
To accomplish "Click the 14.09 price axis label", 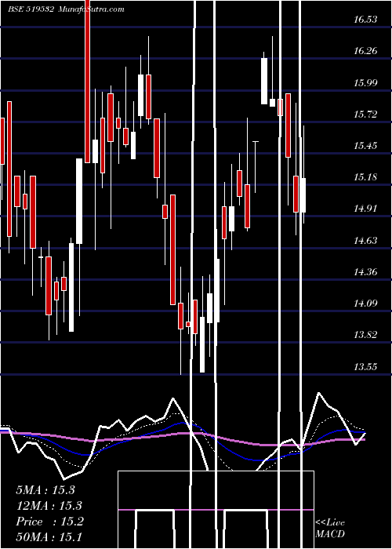I will (365, 304).
